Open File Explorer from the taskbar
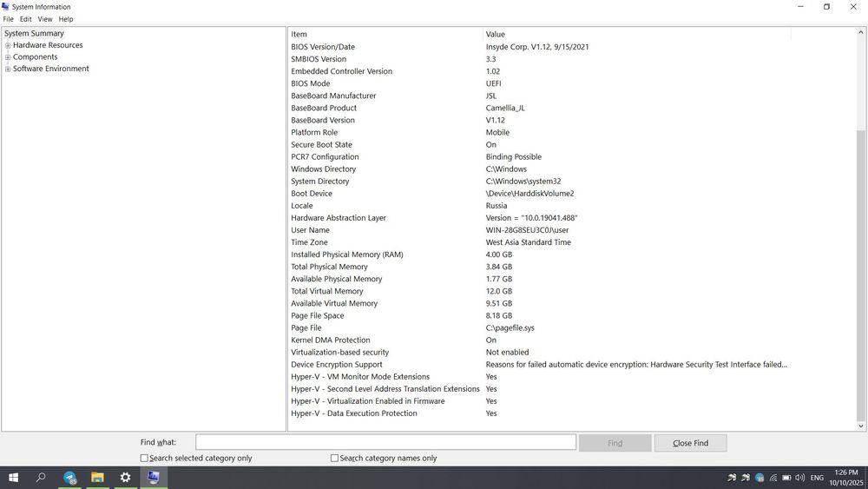The image size is (868, 489). (x=97, y=477)
